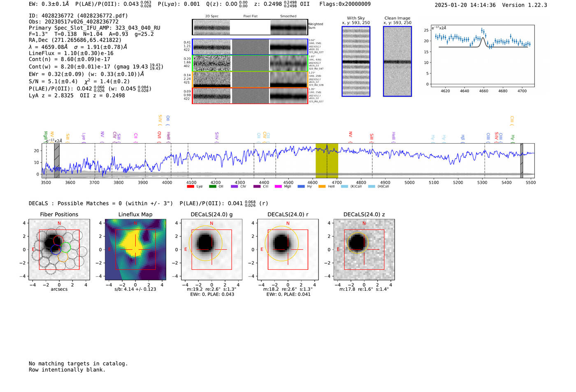
Task: Open the With Sky cutout image
Action: (356, 61)
